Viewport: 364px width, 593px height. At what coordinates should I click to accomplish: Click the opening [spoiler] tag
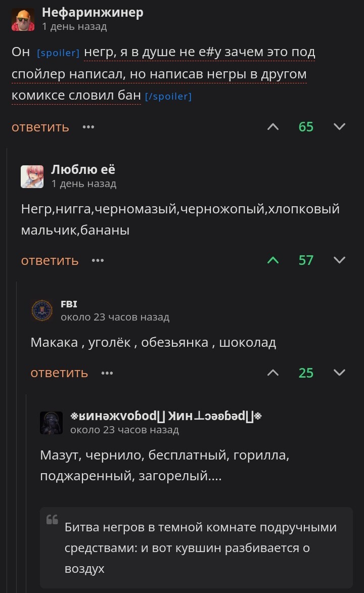tap(58, 53)
